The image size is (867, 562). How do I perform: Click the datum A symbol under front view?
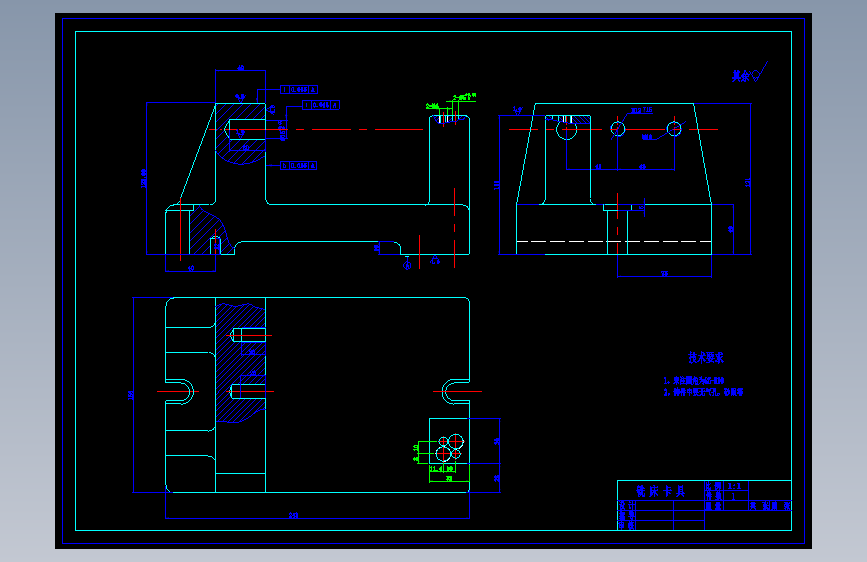408,263
